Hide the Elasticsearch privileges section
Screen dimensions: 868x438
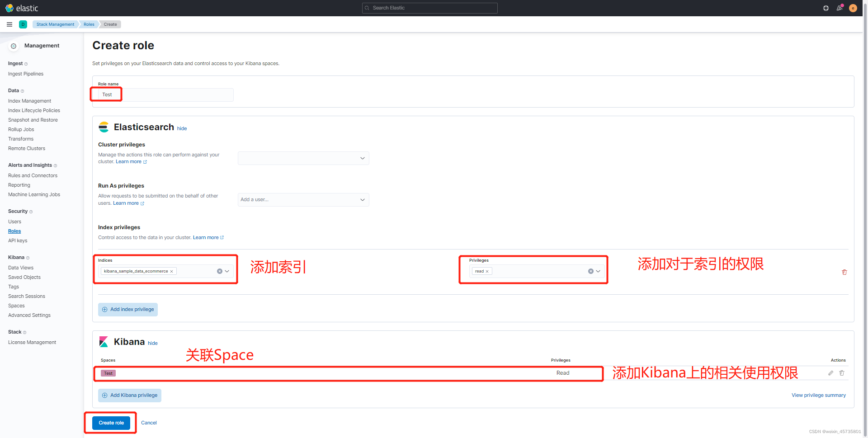click(182, 128)
